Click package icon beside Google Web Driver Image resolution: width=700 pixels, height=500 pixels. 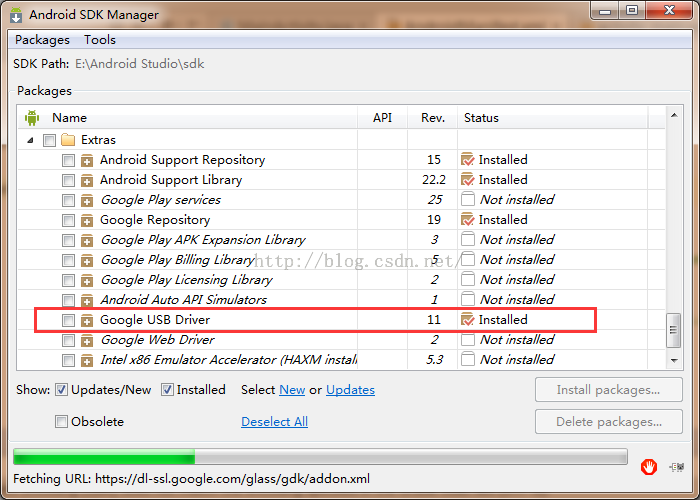point(87,340)
